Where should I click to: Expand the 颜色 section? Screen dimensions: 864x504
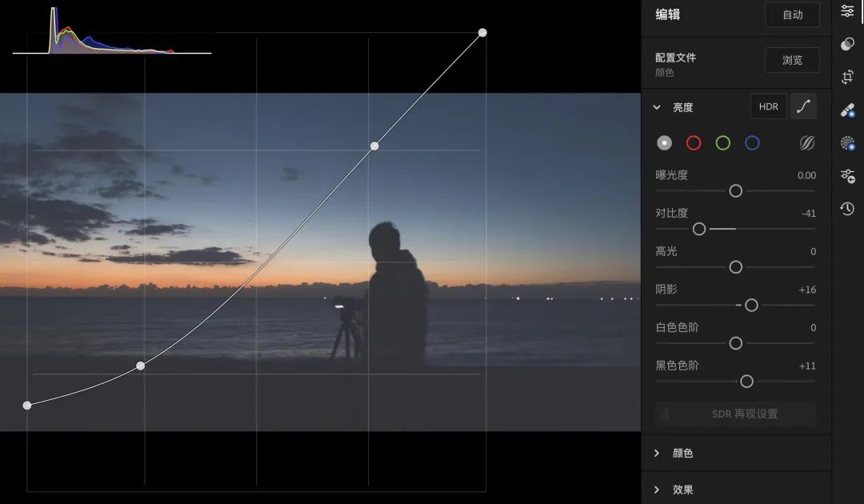(657, 454)
